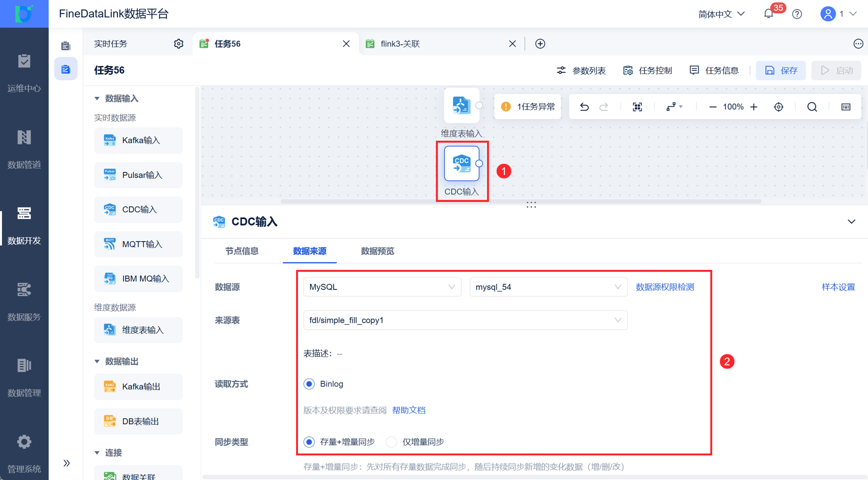Viewport: 868px width, 480px height.
Task: Collapse the 数据输出 section
Action: pyautogui.click(x=97, y=361)
